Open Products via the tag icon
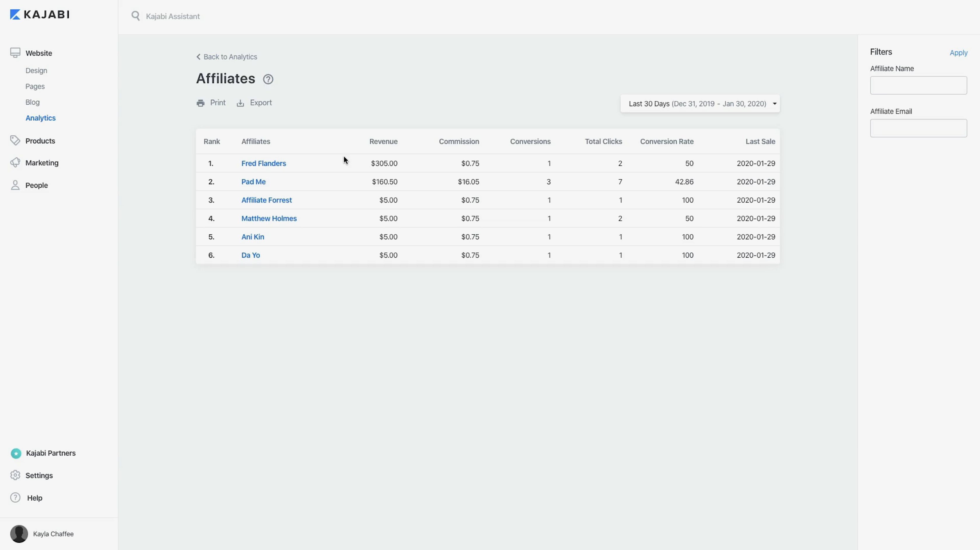This screenshot has height=550, width=980. click(15, 141)
